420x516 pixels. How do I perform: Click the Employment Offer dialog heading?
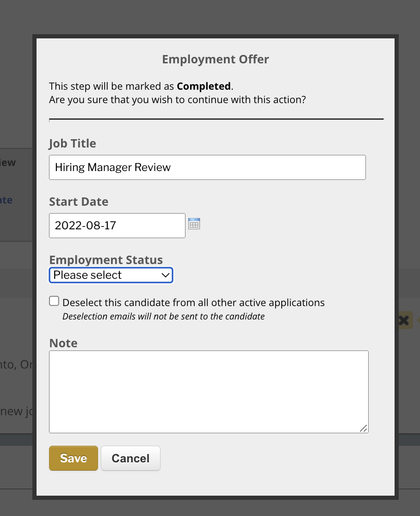pyautogui.click(x=216, y=59)
